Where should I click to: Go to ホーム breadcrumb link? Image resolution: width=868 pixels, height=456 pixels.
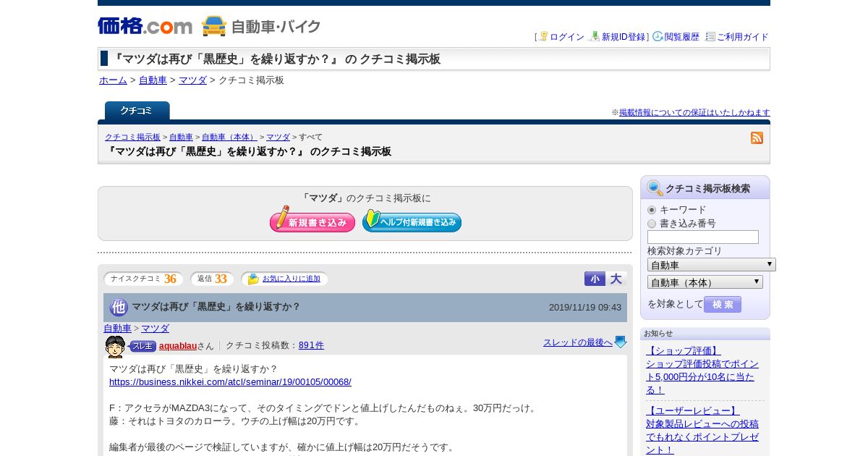coord(113,80)
